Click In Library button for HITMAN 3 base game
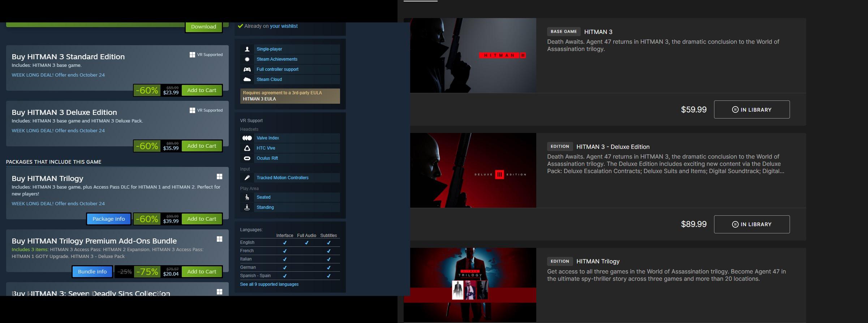Viewport: 868px width, 323px height. click(x=752, y=109)
